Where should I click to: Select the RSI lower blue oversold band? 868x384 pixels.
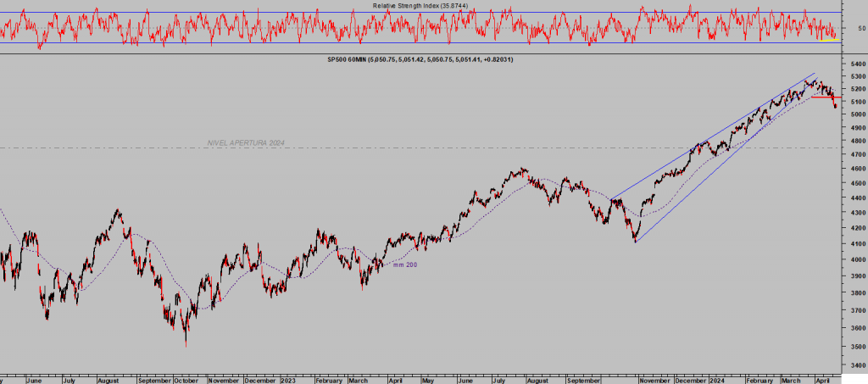420,42
